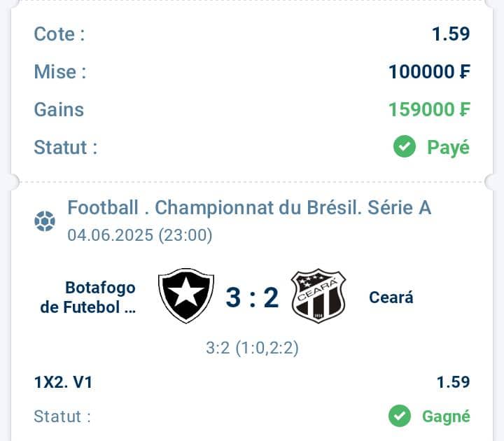Image resolution: width=504 pixels, height=441 pixels.
Task: Tap the 1.59 odds next to Cote
Action: (451, 34)
